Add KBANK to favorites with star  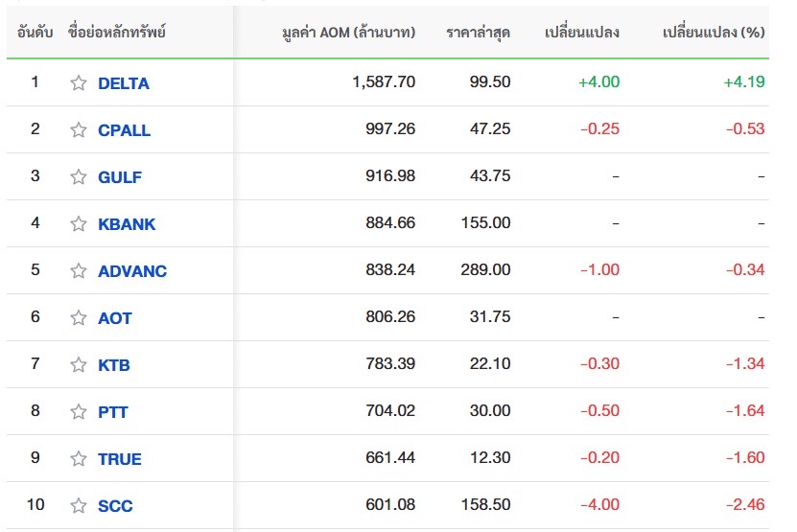coord(79,224)
